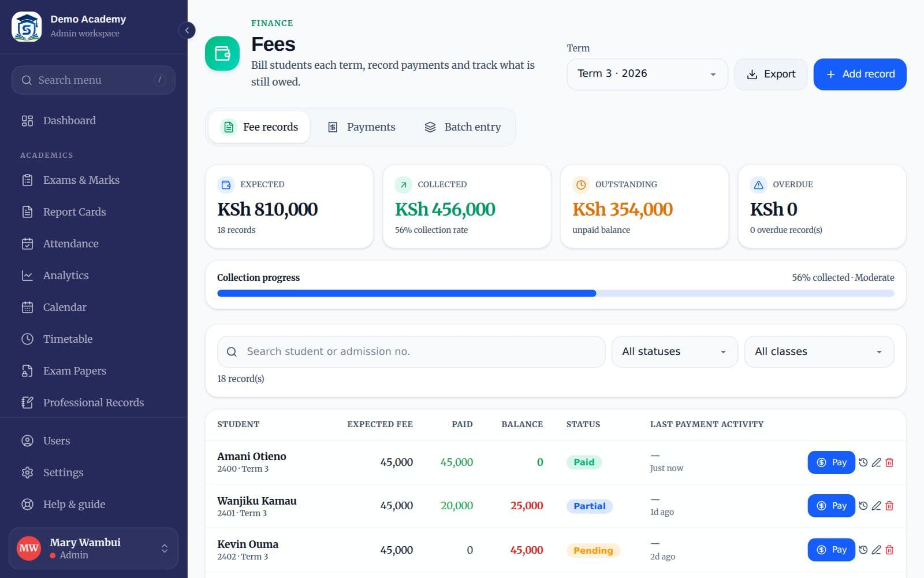Screen dimensions: 924x578
Task: Click the Search menu field
Action: pyautogui.click(x=94, y=80)
